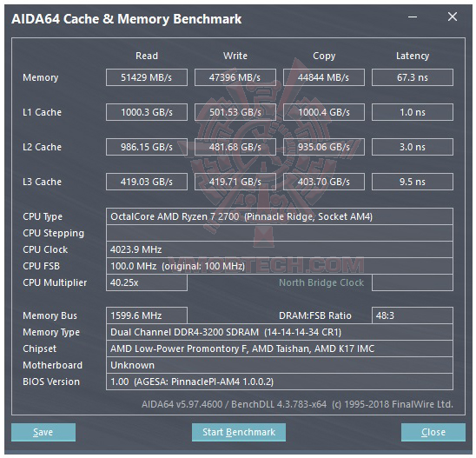Click the Memory Bus label

(x=50, y=315)
